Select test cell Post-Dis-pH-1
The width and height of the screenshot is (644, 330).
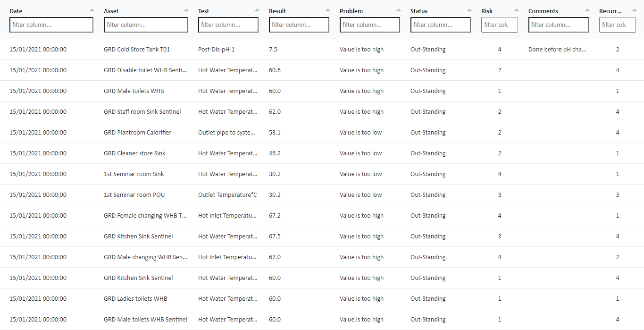[x=216, y=49]
